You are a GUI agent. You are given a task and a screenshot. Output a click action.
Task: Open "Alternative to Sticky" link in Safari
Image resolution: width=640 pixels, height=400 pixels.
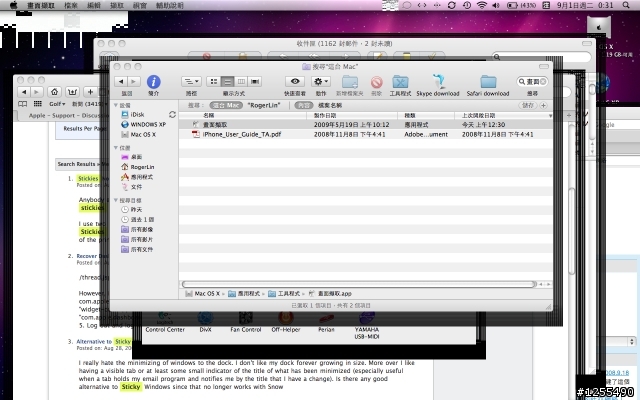click(104, 341)
